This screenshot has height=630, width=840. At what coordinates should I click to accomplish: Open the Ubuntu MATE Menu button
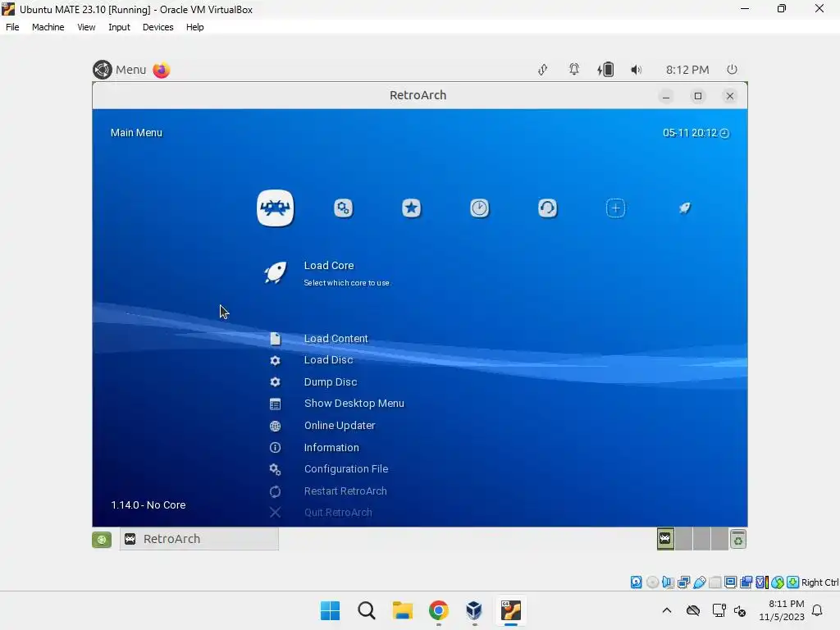[120, 70]
